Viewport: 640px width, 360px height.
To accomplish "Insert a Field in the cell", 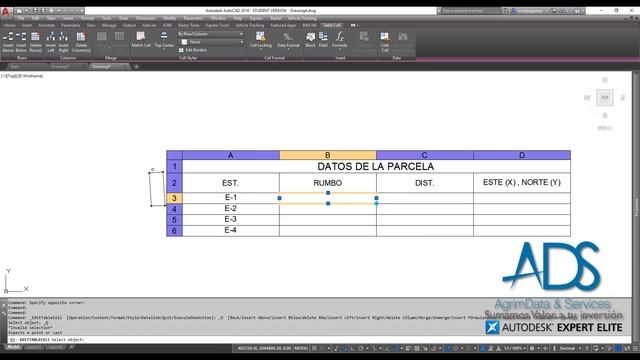I will [x=323, y=40].
